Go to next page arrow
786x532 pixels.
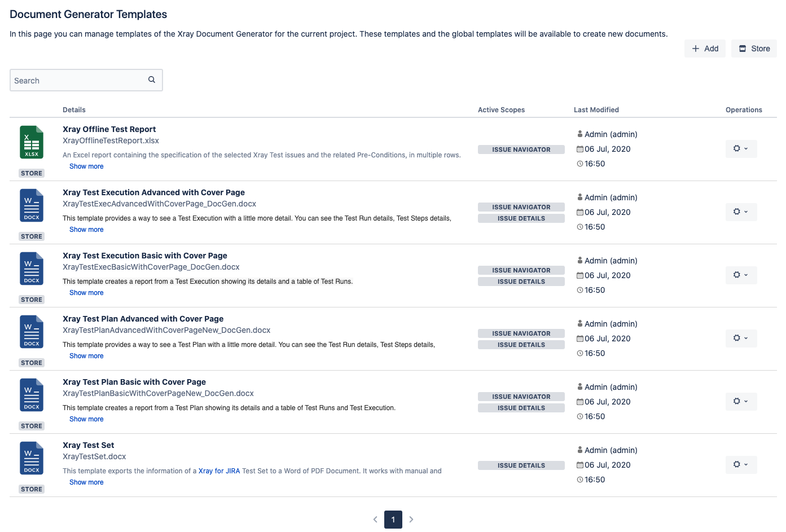[411, 520]
